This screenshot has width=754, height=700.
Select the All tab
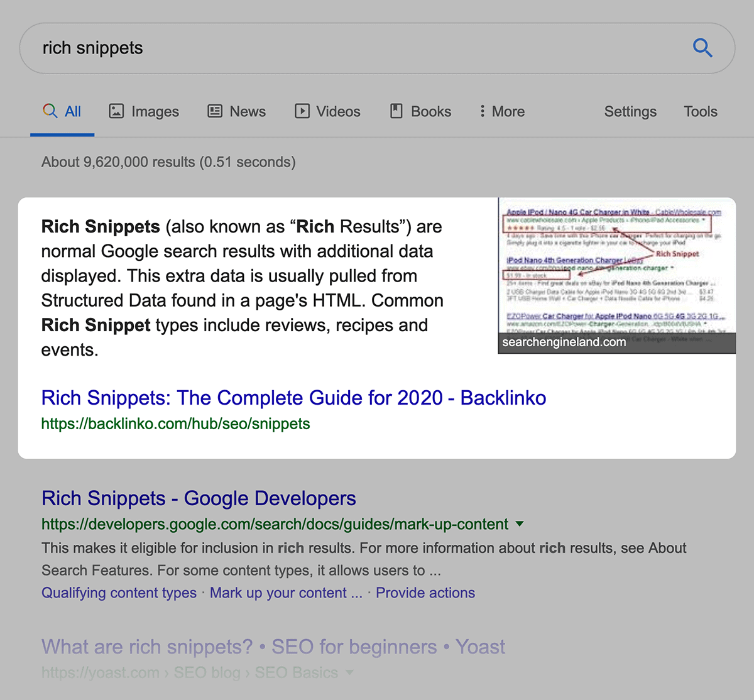(x=62, y=111)
